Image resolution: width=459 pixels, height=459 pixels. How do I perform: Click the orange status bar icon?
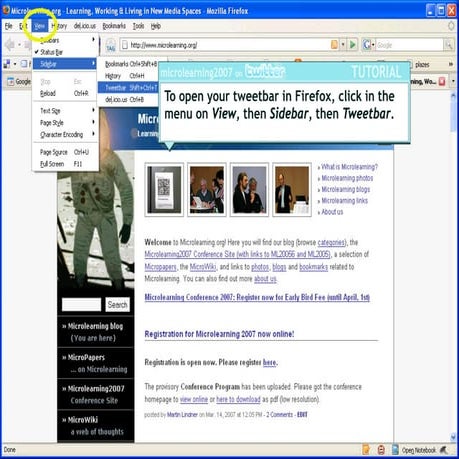tap(366, 450)
